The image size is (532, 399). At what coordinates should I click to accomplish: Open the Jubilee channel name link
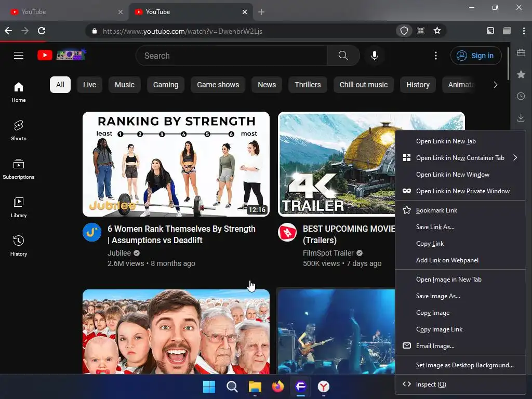tap(119, 253)
